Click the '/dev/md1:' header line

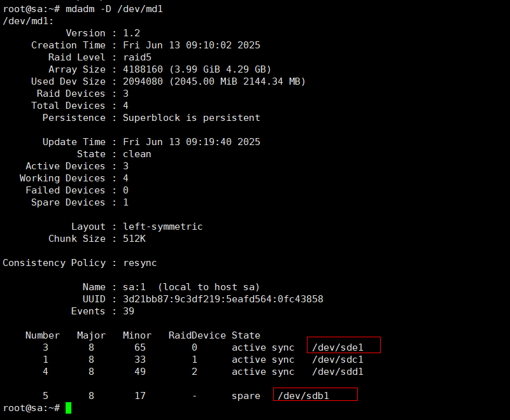(x=28, y=21)
